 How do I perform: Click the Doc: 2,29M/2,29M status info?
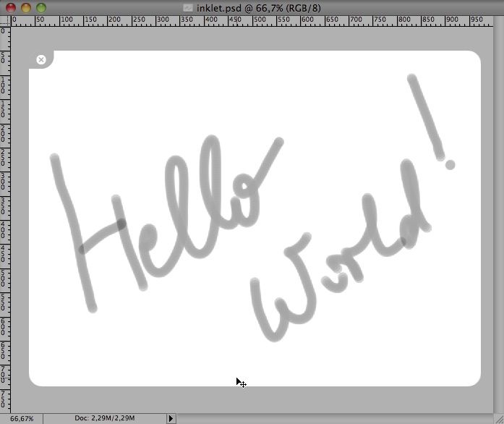104,418
